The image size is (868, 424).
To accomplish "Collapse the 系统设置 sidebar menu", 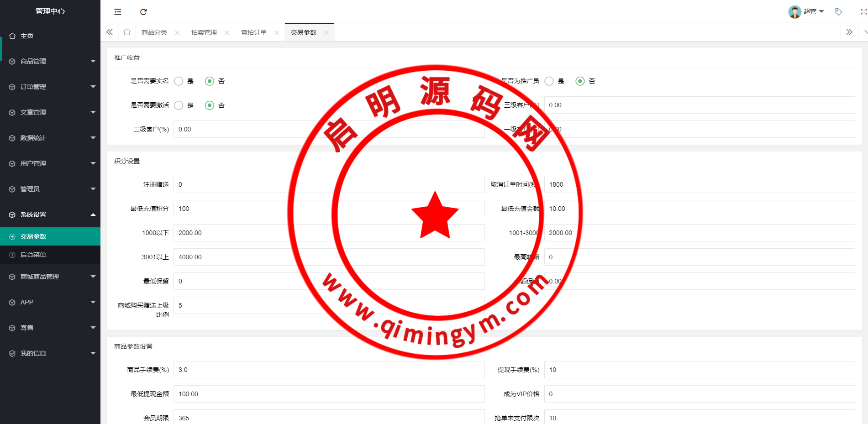I will (x=50, y=215).
